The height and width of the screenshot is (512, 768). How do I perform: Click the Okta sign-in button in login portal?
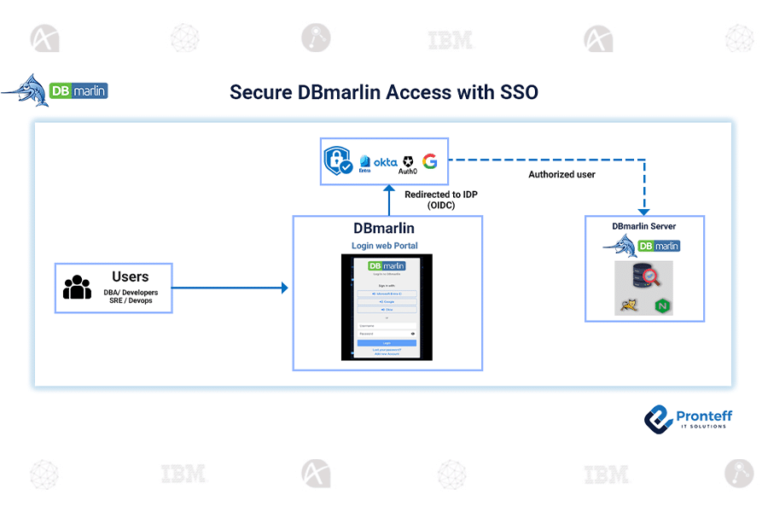point(387,310)
